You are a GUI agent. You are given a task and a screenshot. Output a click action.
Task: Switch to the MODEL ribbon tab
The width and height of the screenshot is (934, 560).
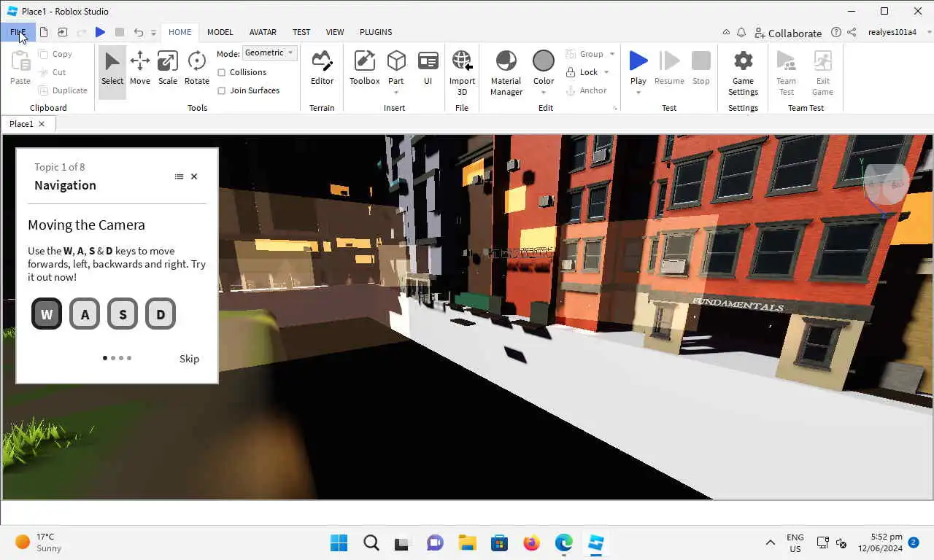pos(220,32)
